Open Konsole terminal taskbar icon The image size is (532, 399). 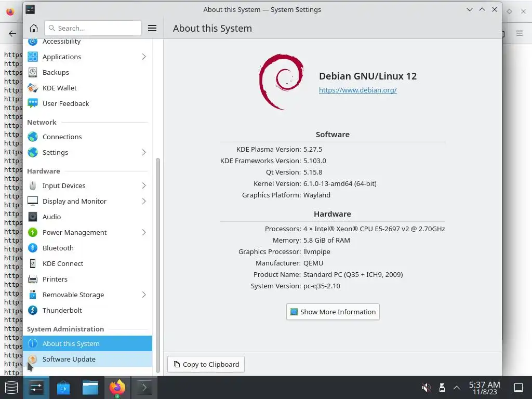tap(144, 388)
